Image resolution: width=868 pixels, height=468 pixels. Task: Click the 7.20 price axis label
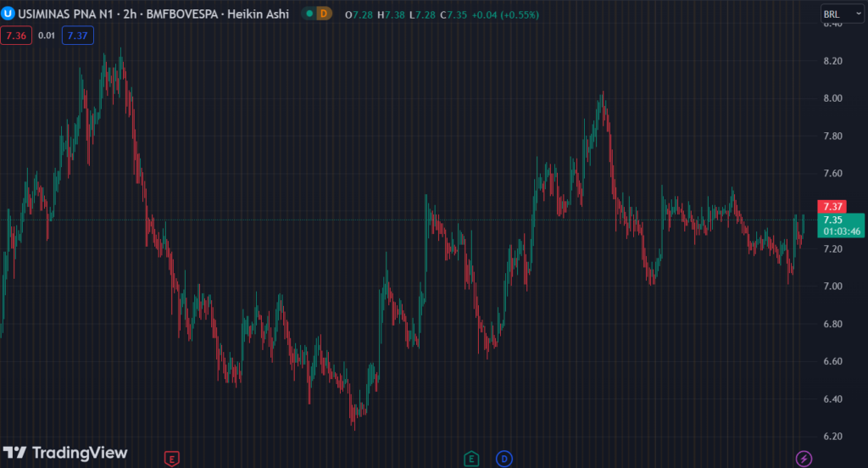click(832, 248)
